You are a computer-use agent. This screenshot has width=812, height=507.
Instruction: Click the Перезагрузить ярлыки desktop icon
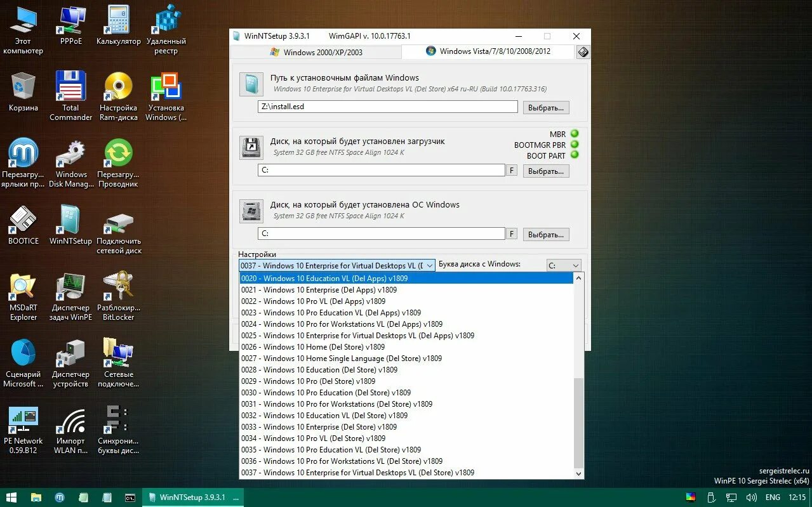23,163
